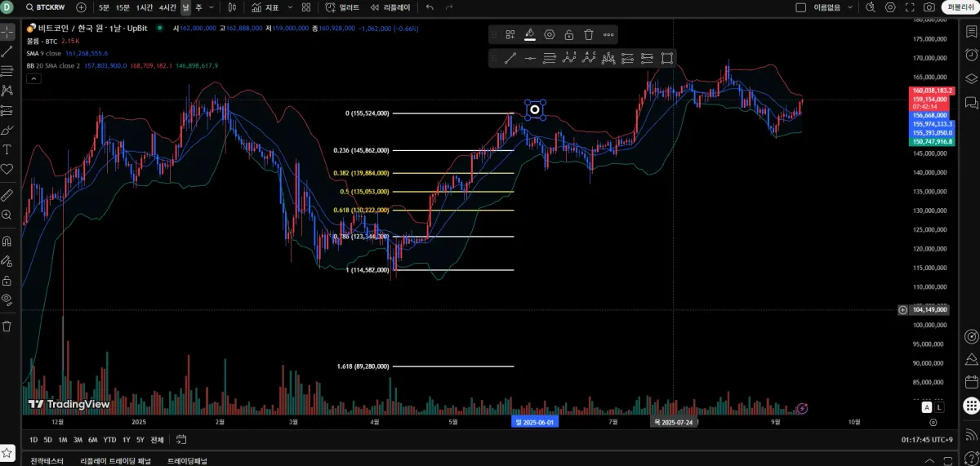
Task: Take a chart snapshot with camera icon
Action: coord(929,7)
